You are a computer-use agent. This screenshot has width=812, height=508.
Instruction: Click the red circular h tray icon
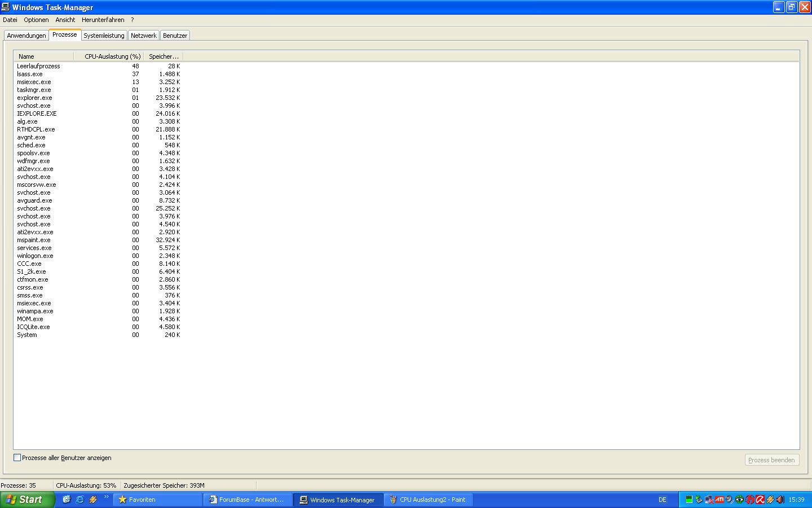click(x=750, y=500)
